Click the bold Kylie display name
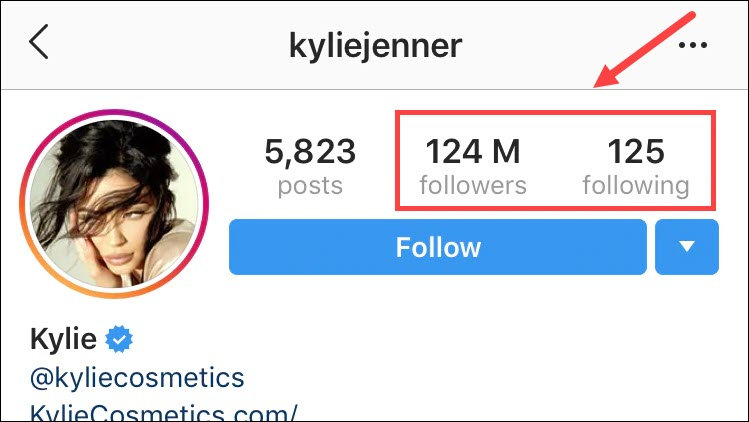The height and width of the screenshot is (422, 749). click(63, 339)
